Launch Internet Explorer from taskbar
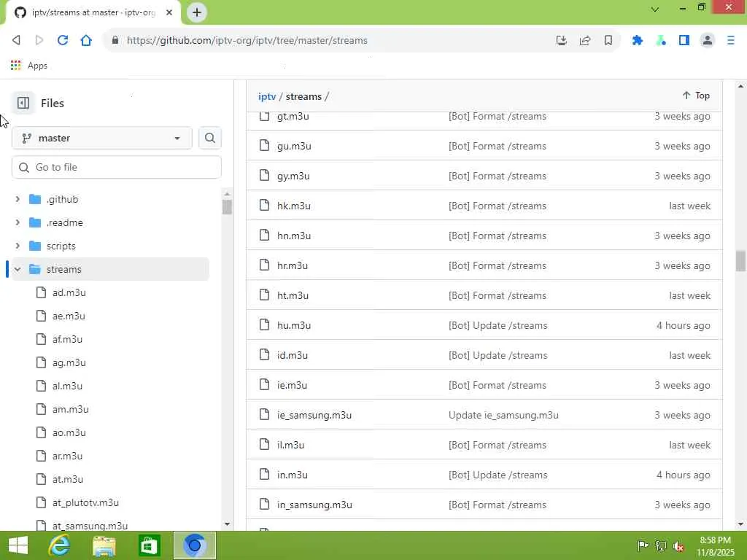 click(x=59, y=545)
